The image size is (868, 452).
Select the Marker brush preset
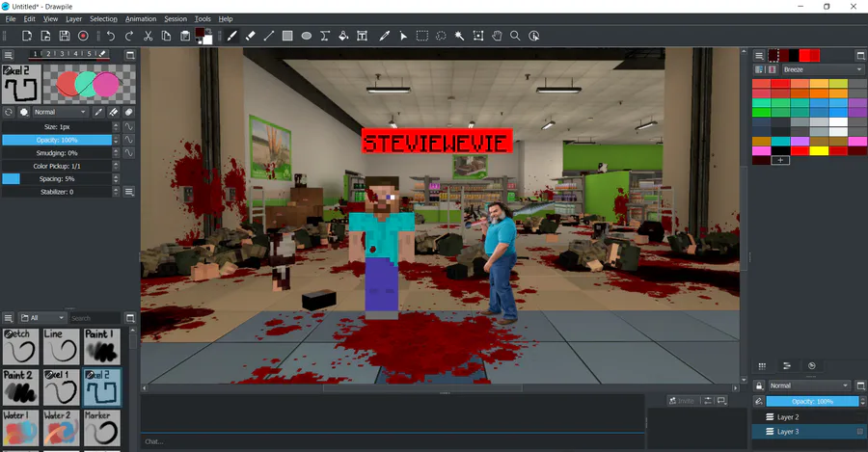[x=102, y=428]
